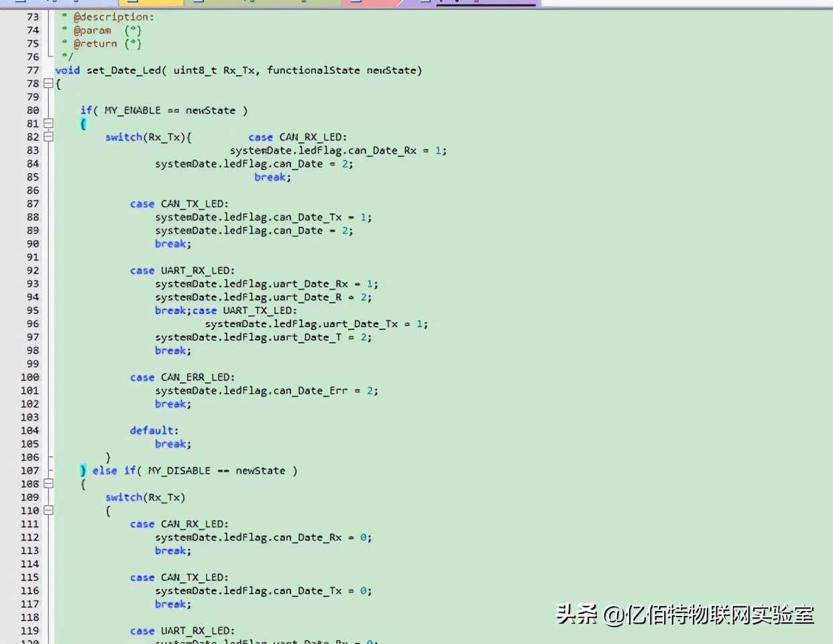This screenshot has width=833, height=644.
Task: Click UART_TX_LED on line 95
Action: 260,311
